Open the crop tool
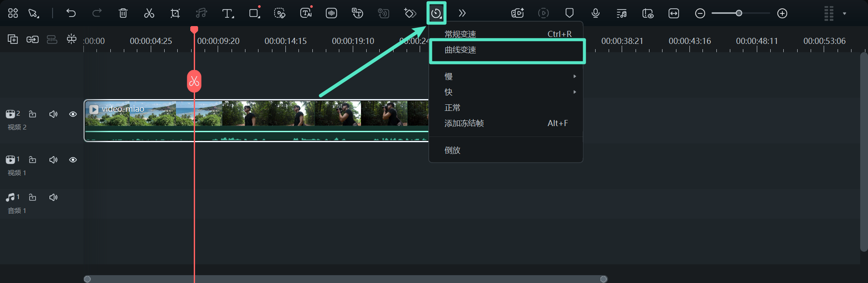The width and height of the screenshot is (868, 283). (x=175, y=13)
